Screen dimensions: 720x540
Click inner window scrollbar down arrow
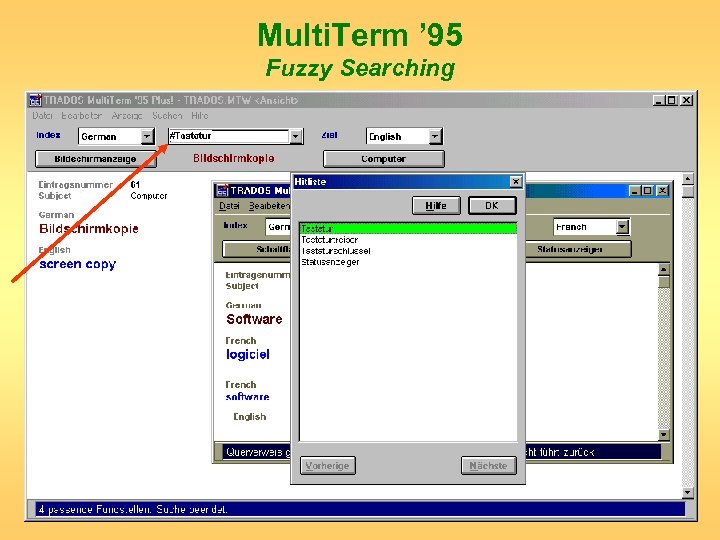click(664, 434)
